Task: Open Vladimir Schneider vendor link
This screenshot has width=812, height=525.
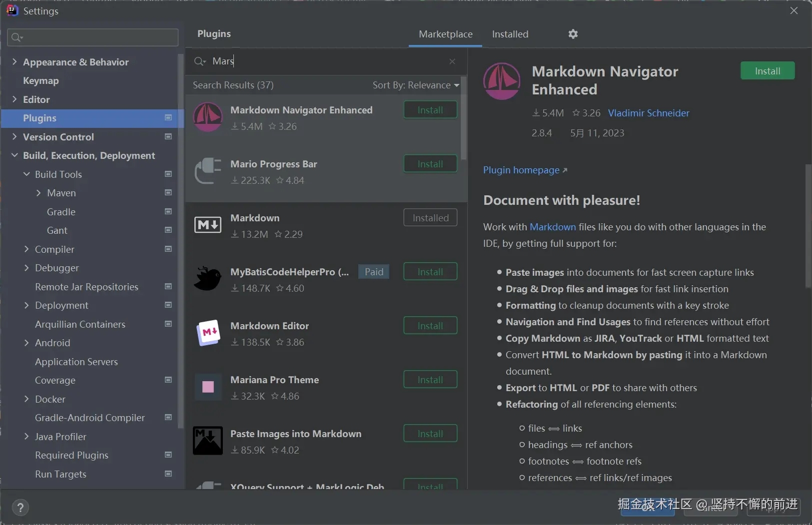Action: pyautogui.click(x=649, y=113)
